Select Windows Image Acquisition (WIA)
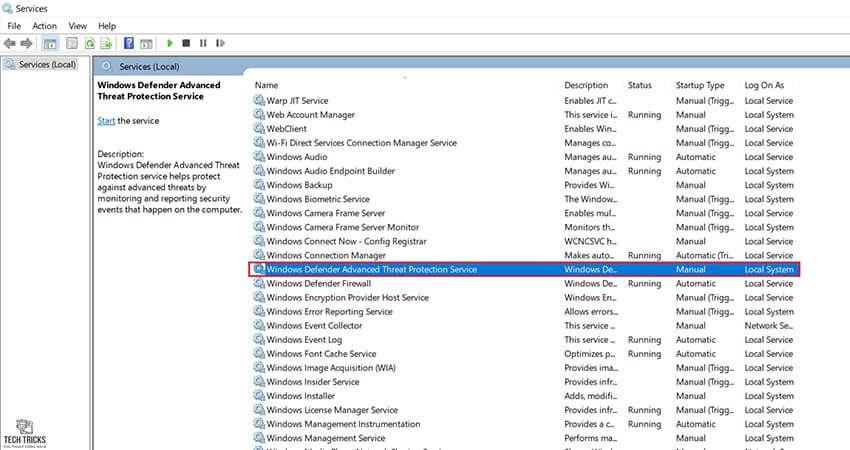 click(331, 368)
